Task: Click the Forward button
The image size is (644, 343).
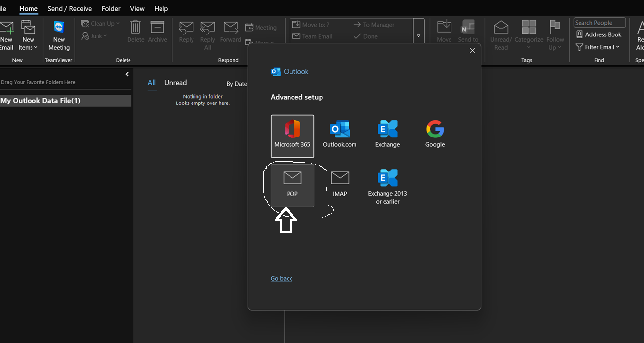Action: (x=230, y=33)
